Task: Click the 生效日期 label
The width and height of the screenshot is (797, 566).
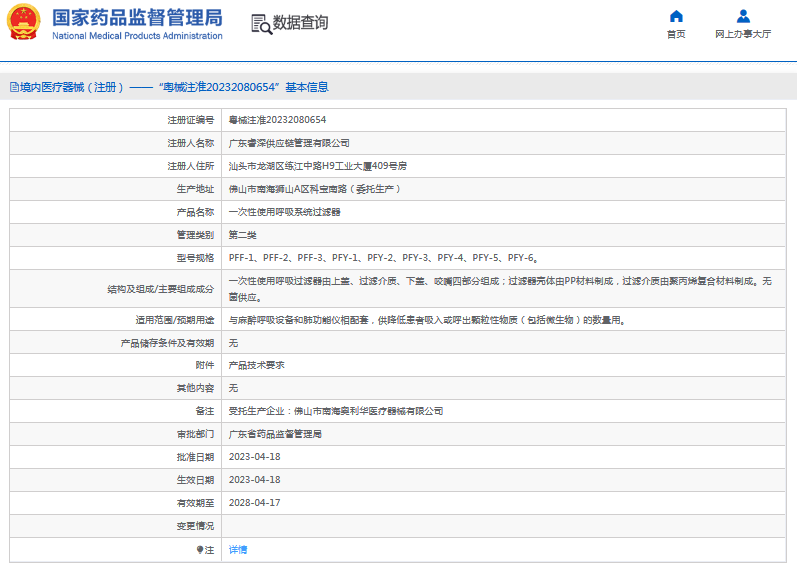Action: pos(196,480)
